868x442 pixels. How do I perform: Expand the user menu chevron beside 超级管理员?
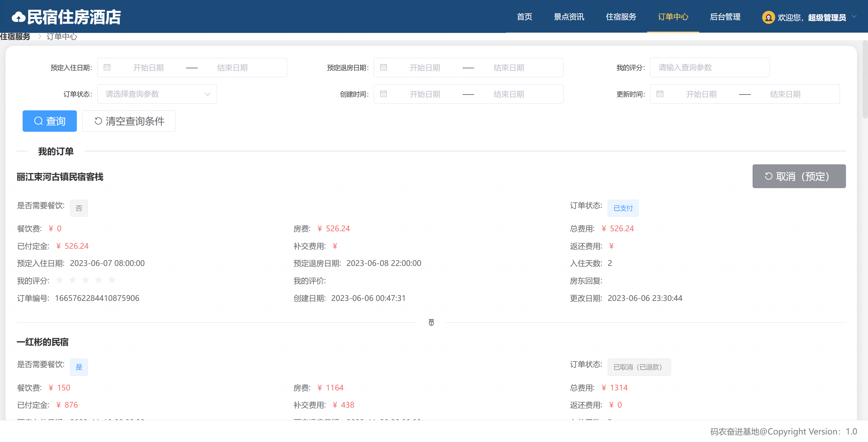pyautogui.click(x=854, y=16)
